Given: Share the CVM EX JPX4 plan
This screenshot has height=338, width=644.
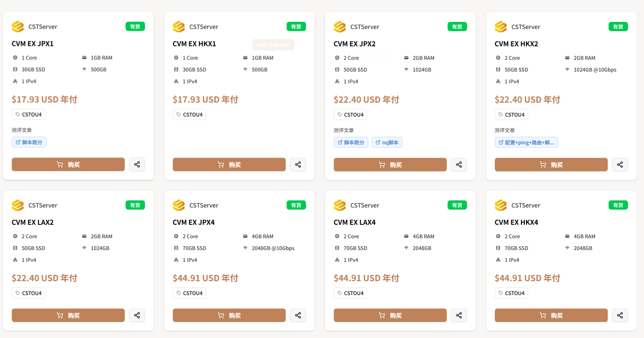Looking at the screenshot, I should (x=298, y=315).
